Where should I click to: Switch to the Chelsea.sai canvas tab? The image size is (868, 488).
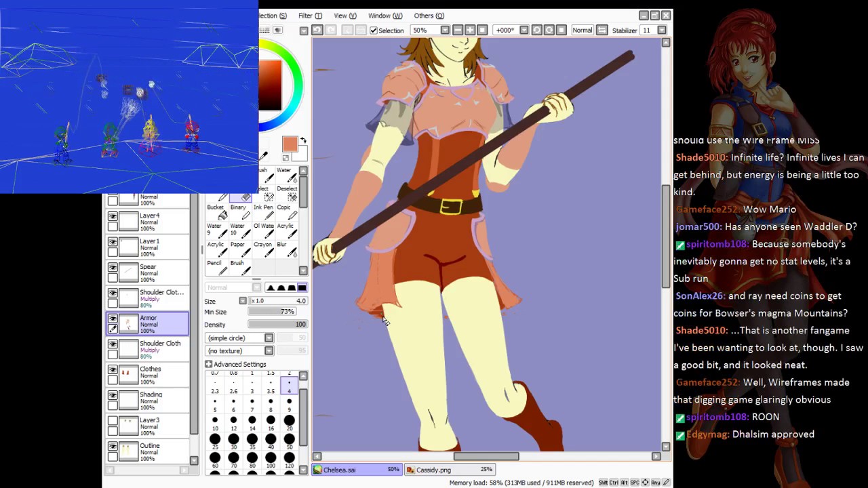[357, 470]
